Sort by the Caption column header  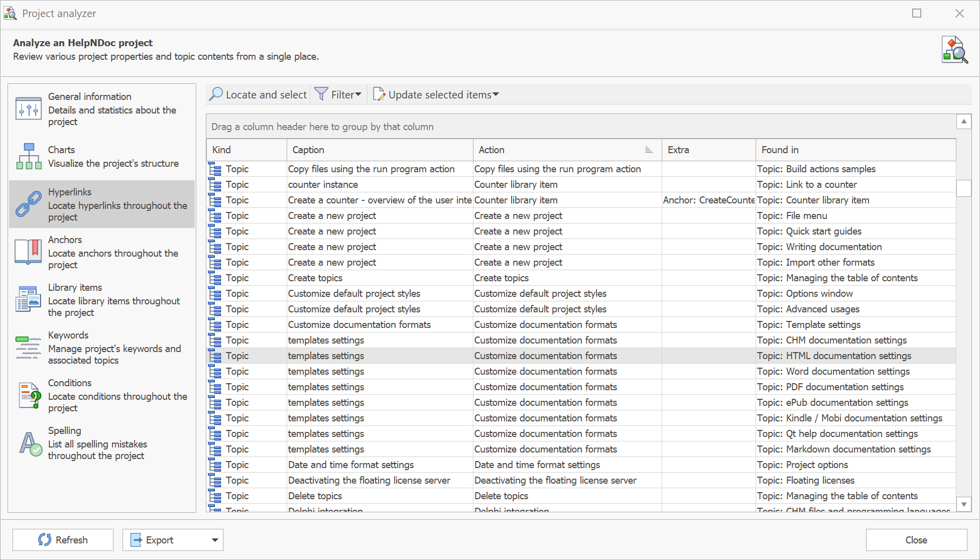click(380, 150)
